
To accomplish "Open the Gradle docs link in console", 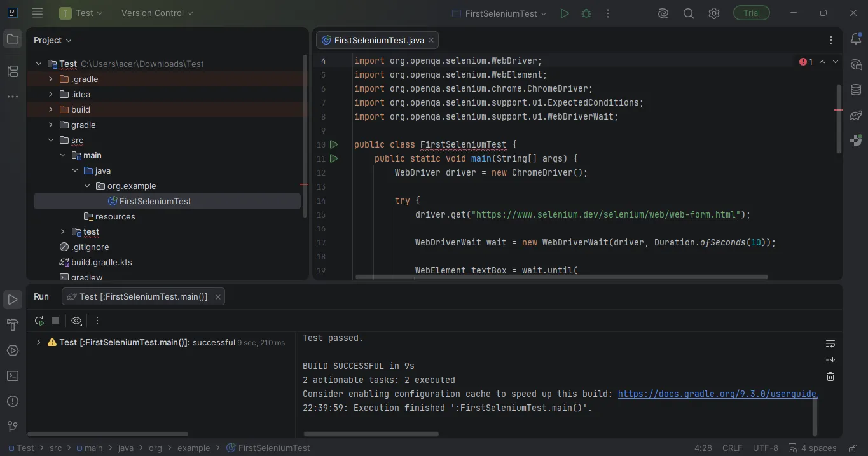I will (717, 394).
